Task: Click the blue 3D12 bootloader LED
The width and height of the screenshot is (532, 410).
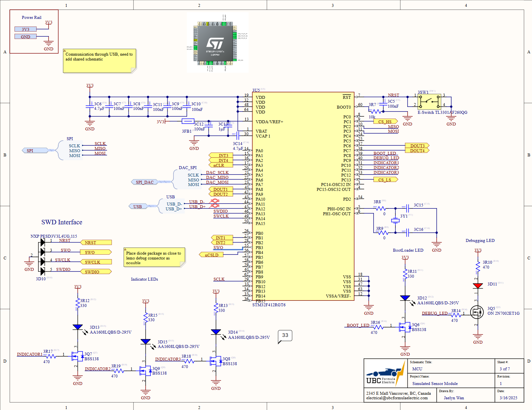Action: click(405, 298)
